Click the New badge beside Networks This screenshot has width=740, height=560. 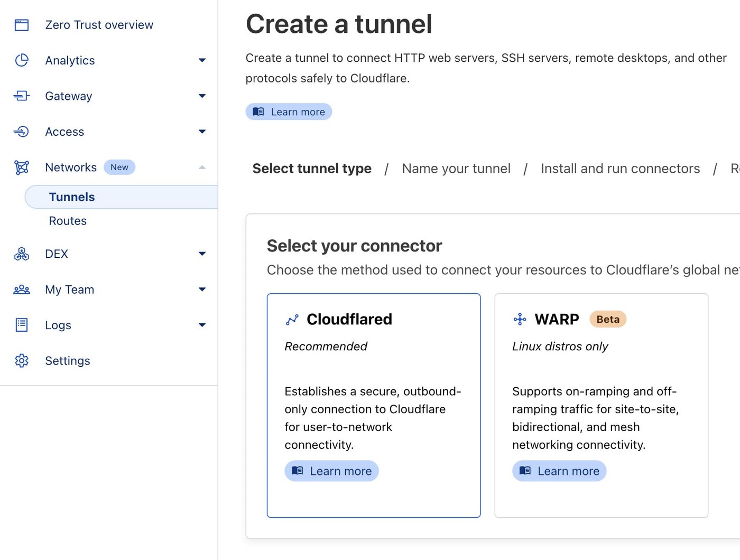click(119, 167)
